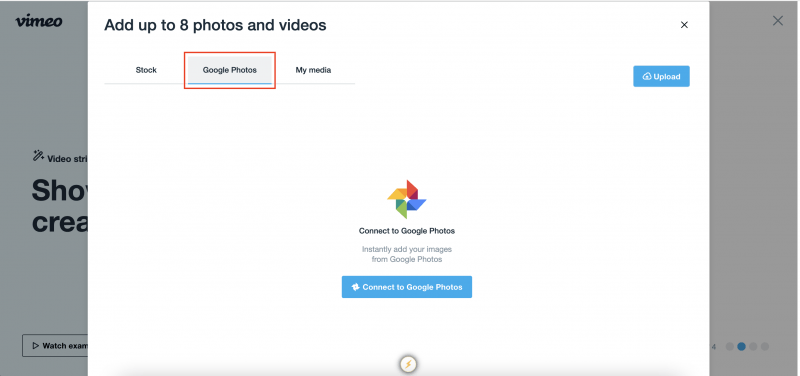
Task: Close the Add photos and videos dialog
Action: [684, 24]
